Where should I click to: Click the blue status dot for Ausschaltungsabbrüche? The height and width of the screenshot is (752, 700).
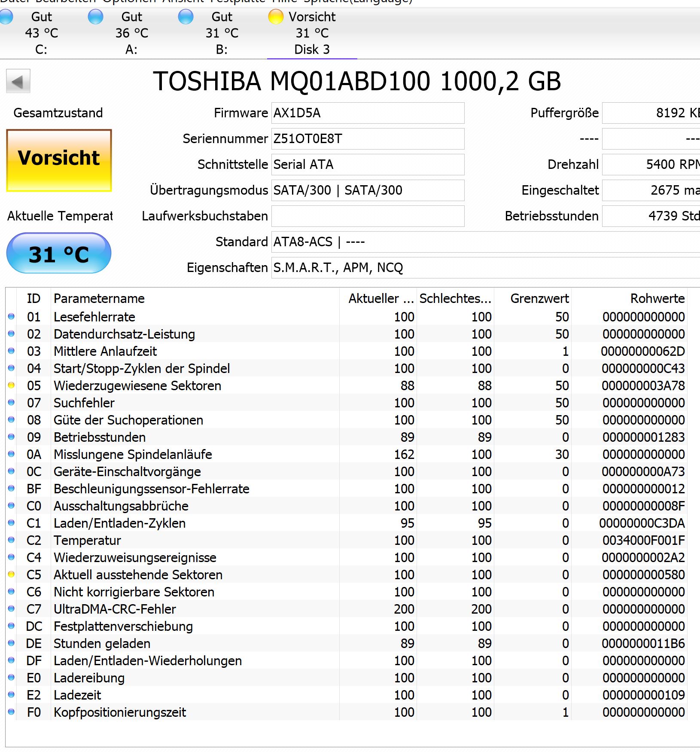coord(11,505)
